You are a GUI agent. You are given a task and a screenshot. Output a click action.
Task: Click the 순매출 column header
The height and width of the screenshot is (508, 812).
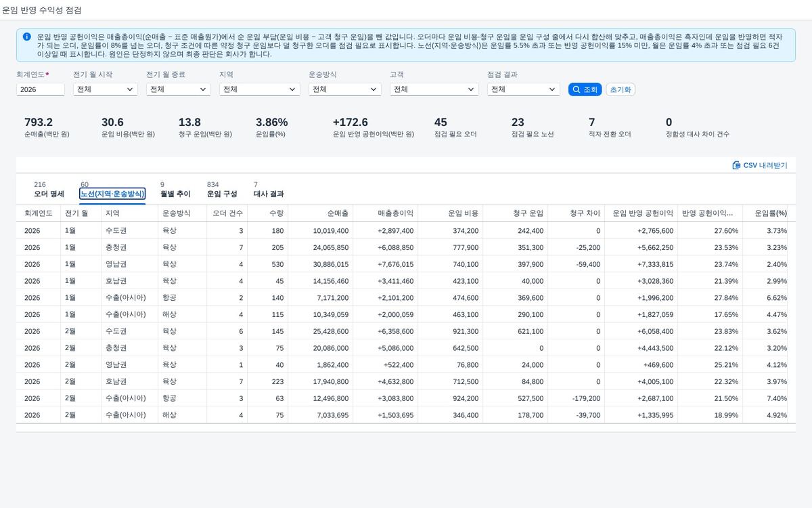click(321, 213)
